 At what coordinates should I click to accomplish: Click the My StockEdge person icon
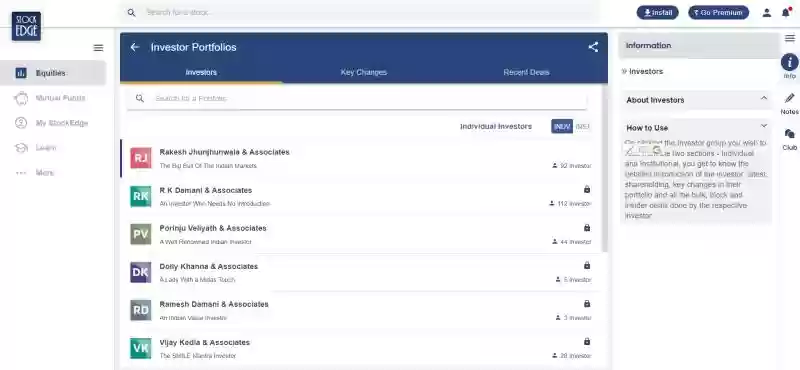pyautogui.click(x=21, y=123)
